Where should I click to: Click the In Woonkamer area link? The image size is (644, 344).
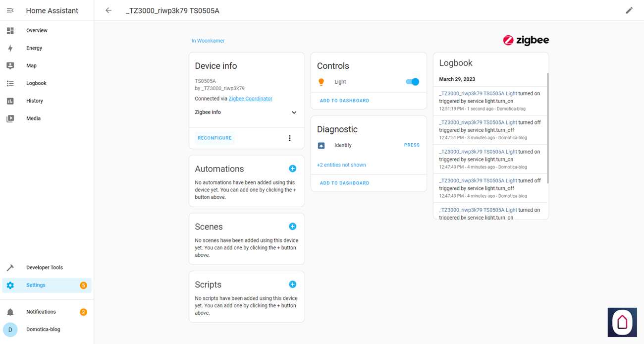click(208, 41)
